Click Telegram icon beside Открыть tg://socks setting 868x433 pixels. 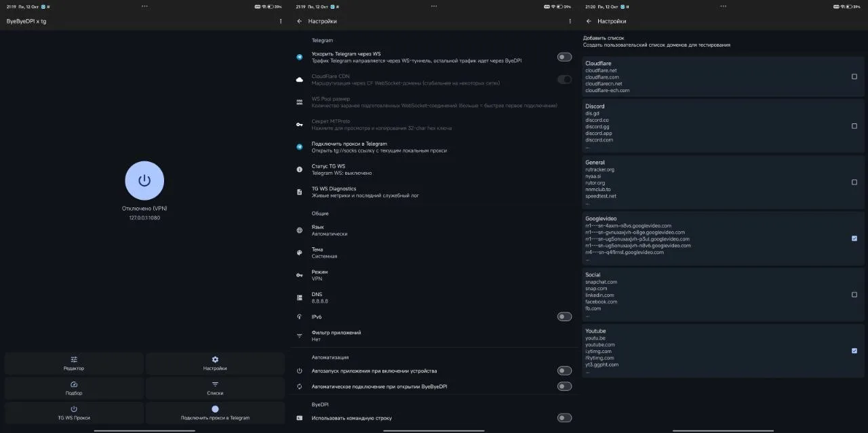click(x=300, y=147)
